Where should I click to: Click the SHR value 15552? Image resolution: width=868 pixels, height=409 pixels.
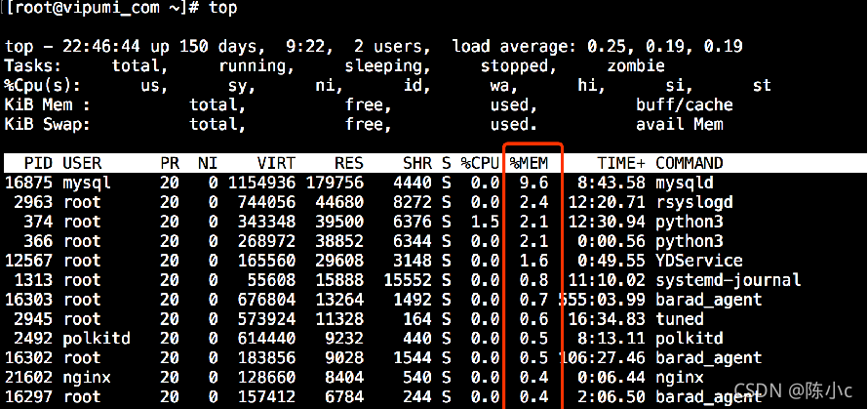pos(408,280)
